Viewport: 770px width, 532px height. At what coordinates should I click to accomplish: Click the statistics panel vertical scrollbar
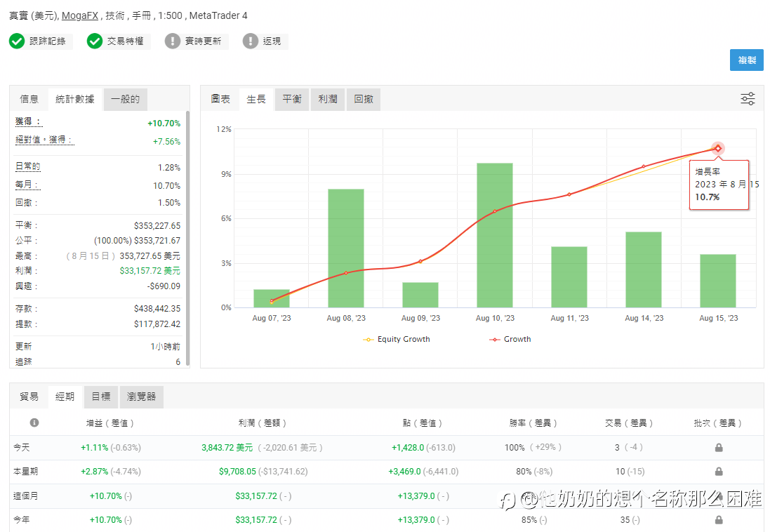pos(187,239)
